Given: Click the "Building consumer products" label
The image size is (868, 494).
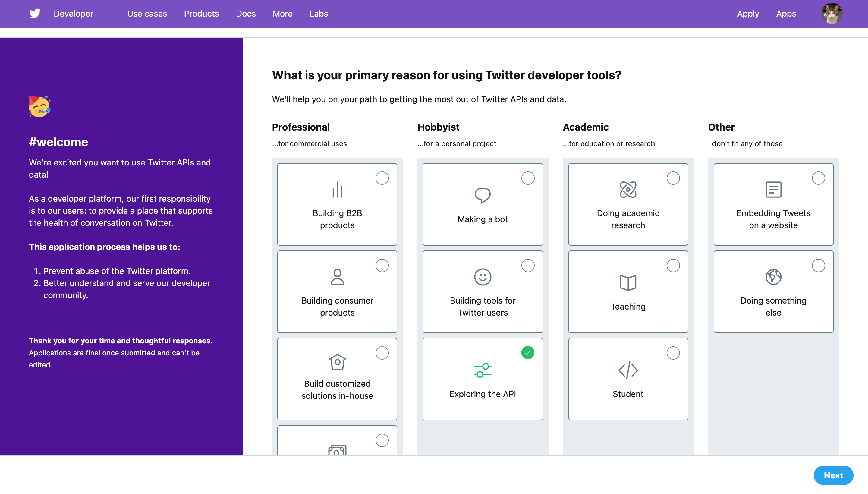Looking at the screenshot, I should [337, 307].
